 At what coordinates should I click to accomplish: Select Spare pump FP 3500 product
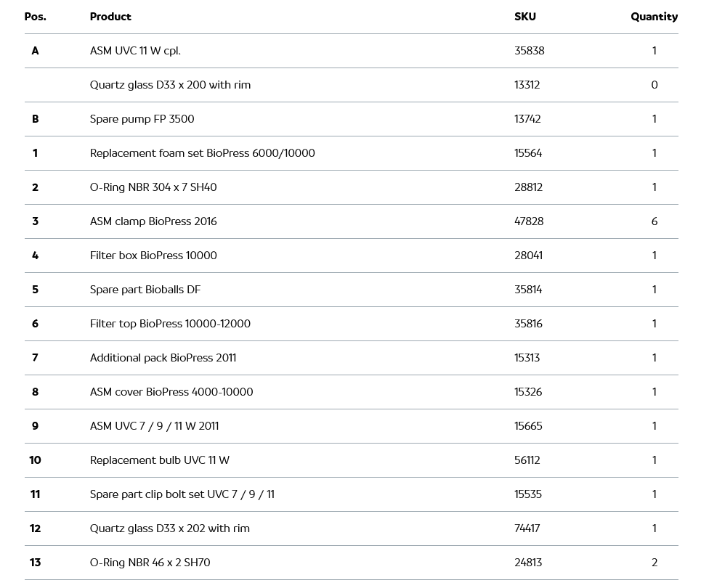click(x=142, y=119)
